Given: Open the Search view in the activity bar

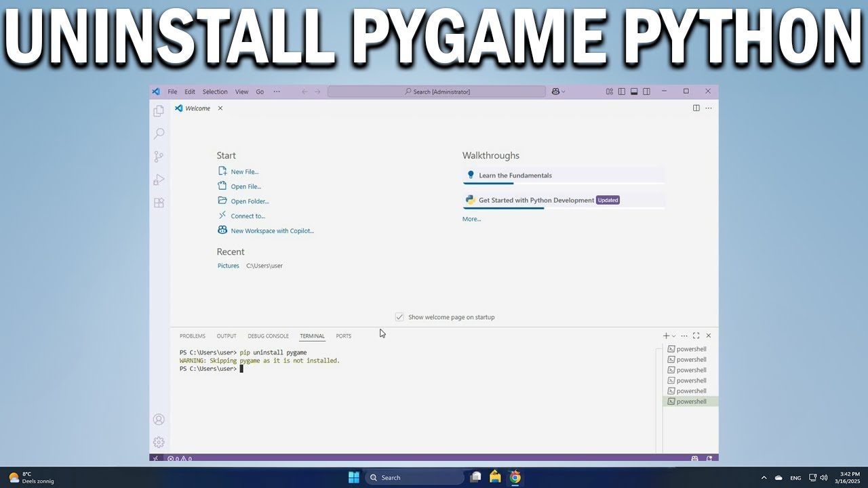Looking at the screenshot, I should pyautogui.click(x=159, y=134).
